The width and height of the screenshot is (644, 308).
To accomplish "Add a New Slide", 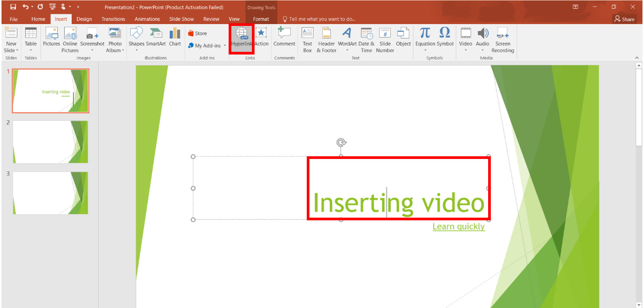I will coord(11,40).
